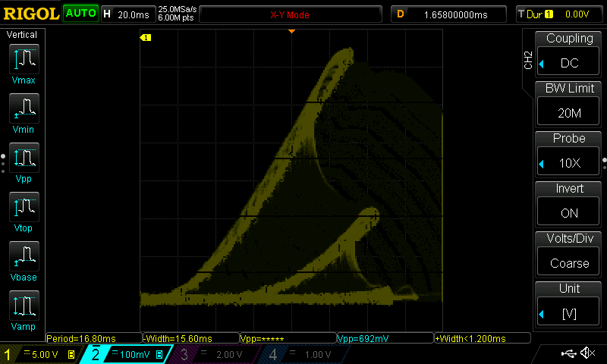The image size is (607, 364).
Task: Click the AUTO run status button
Action: [x=81, y=13]
